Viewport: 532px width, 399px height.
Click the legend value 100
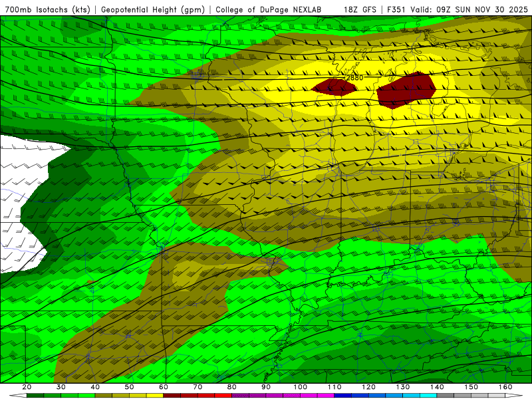coord(301,387)
